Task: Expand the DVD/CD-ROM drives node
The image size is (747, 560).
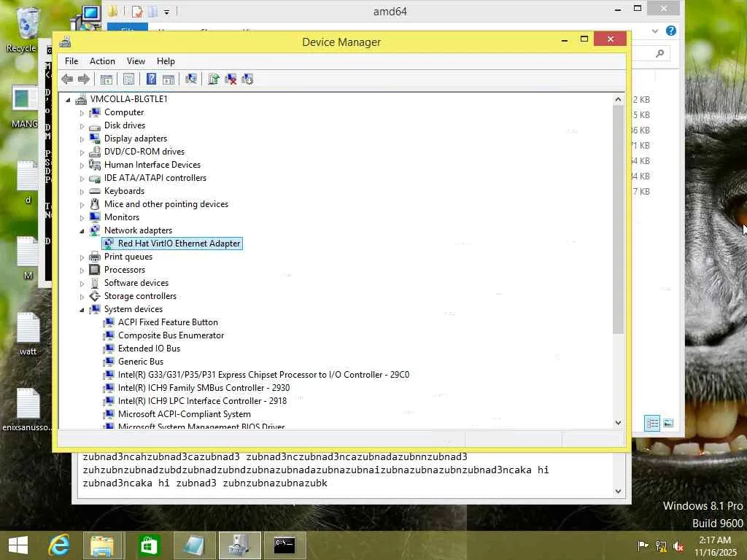Action: point(82,152)
